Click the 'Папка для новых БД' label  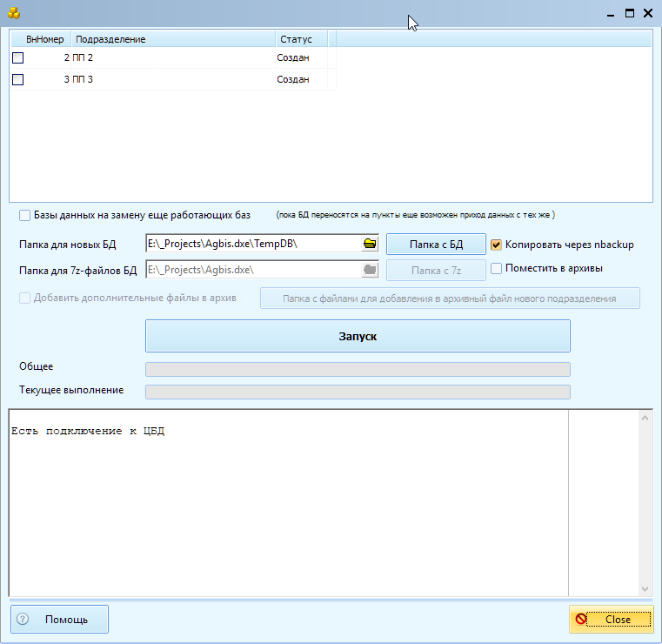pos(68,245)
